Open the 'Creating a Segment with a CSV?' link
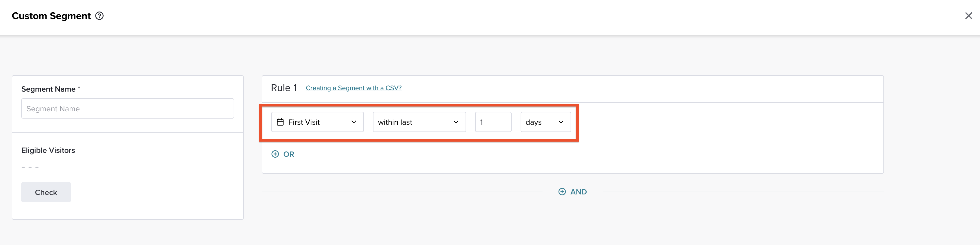Image resolution: width=980 pixels, height=245 pixels. tap(354, 88)
